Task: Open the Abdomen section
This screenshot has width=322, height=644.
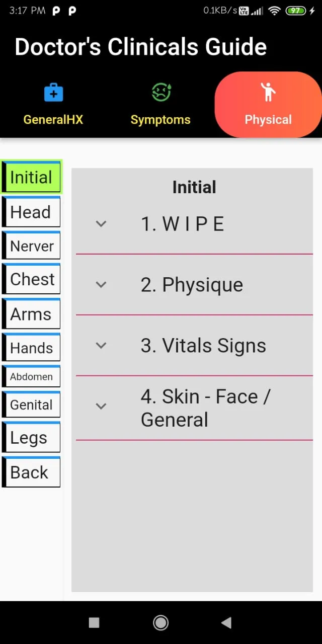Action: 31,376
